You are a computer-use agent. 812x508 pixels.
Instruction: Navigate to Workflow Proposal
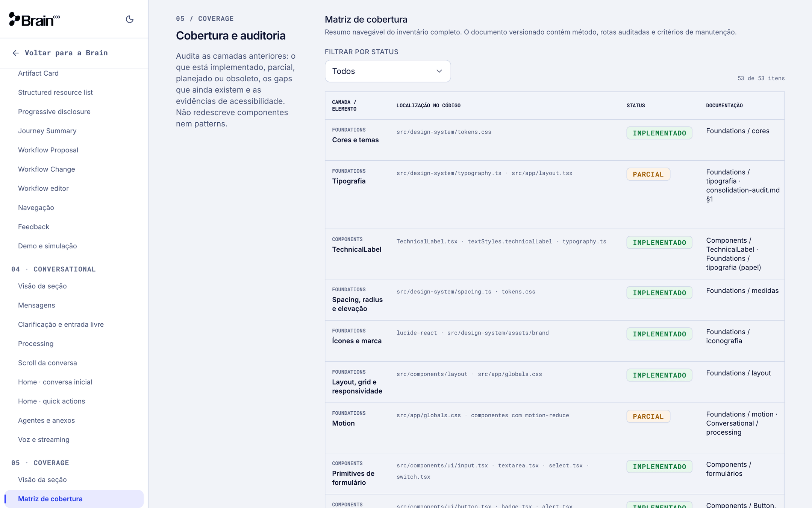(48, 150)
